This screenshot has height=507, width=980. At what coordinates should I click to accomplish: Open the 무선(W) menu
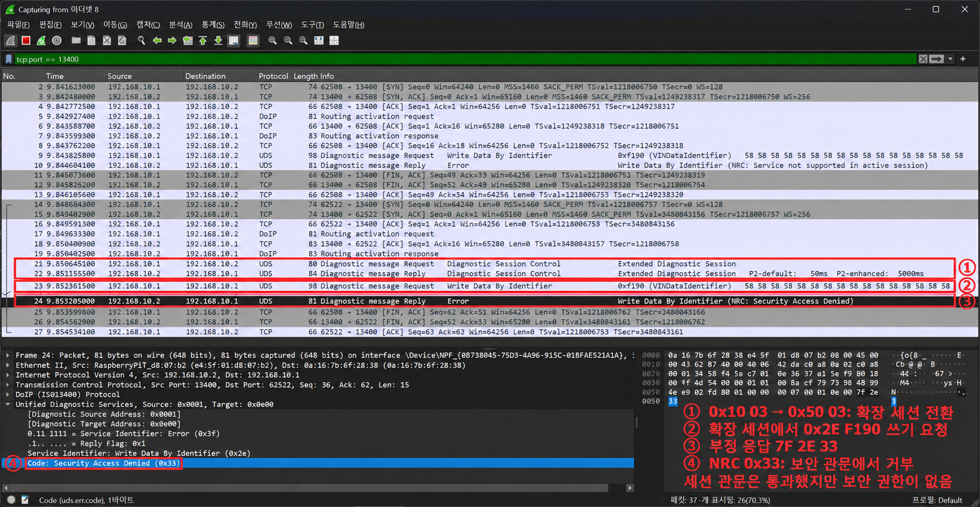pos(279,25)
